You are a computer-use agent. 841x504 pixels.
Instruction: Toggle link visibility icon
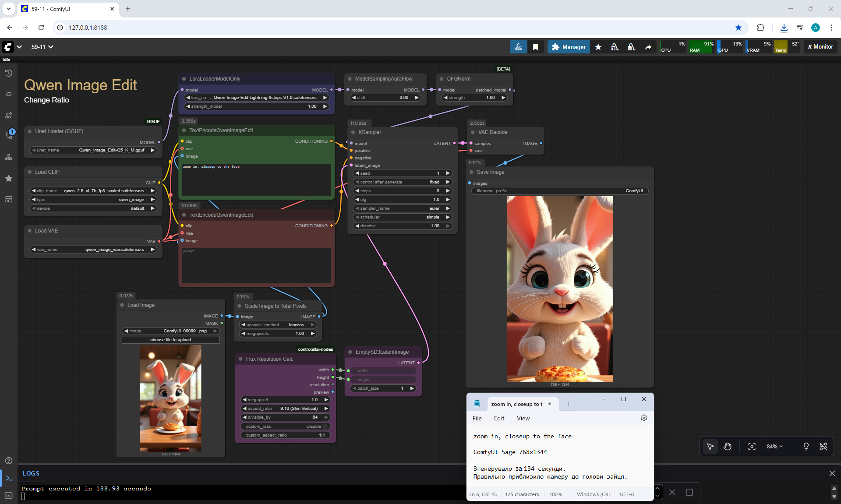(x=823, y=446)
